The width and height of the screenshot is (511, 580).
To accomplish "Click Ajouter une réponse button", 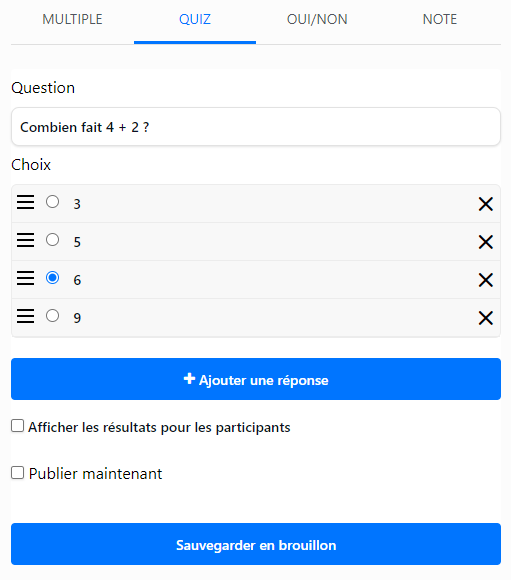I will 256,379.
